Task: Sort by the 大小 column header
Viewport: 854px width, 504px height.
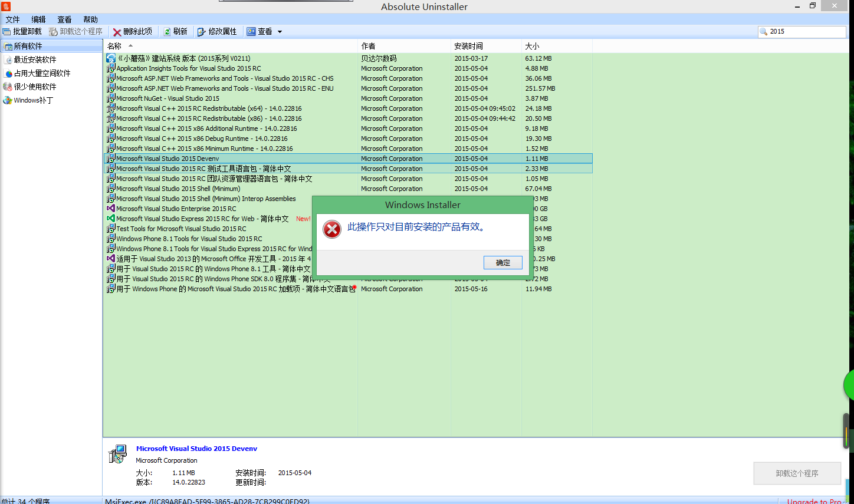Action: [x=557, y=46]
